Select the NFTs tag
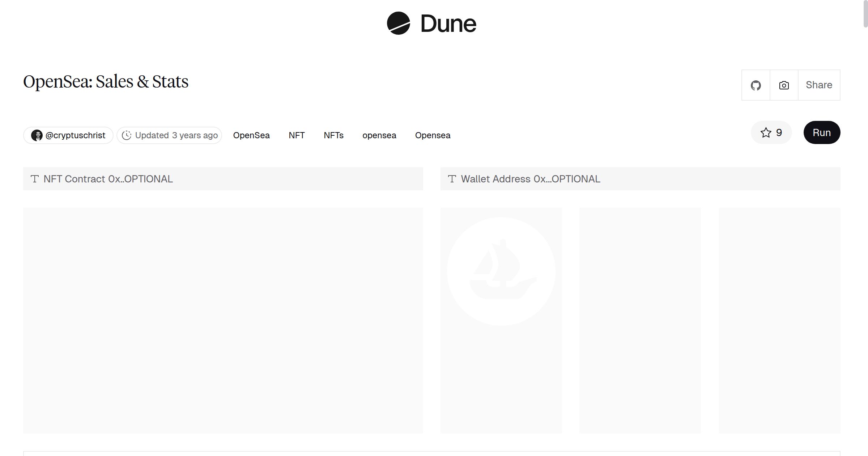The width and height of the screenshot is (868, 456). [x=333, y=135]
